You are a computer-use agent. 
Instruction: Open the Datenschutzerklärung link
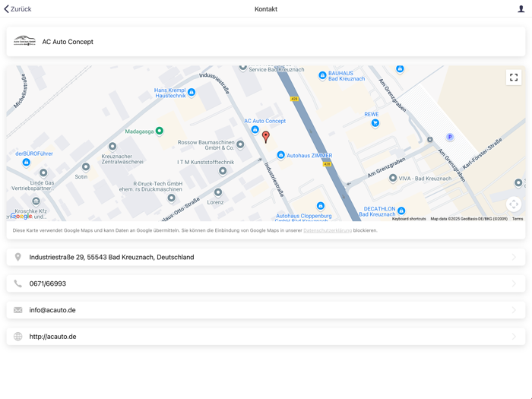pos(328,230)
